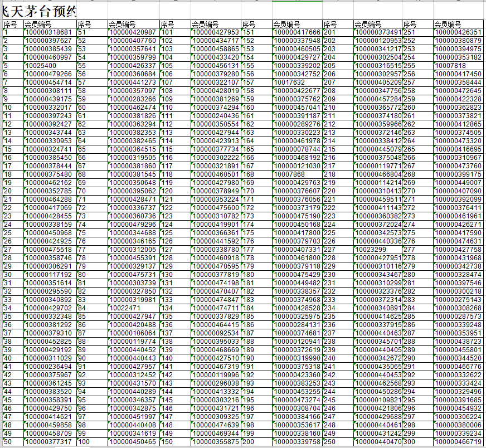Select the short number 10017632
Image resolution: width=486 pixels, height=448 pixels.
click(297, 82)
